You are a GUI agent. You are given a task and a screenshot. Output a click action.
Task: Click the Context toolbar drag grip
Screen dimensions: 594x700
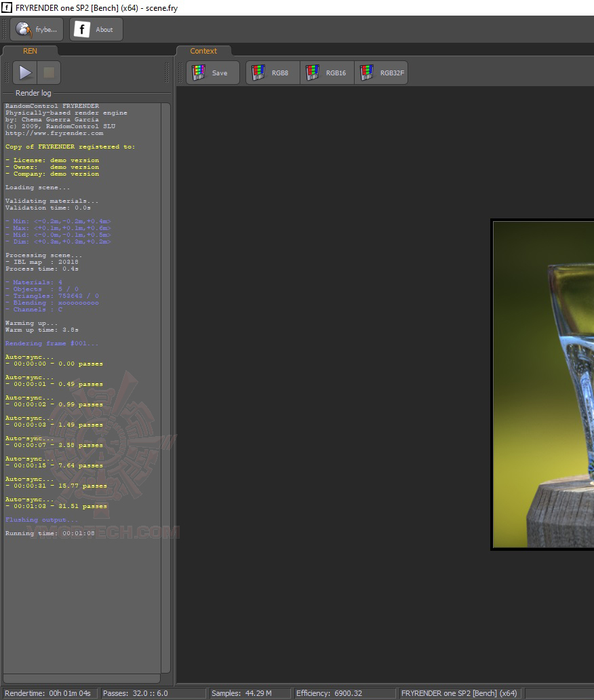[181, 73]
